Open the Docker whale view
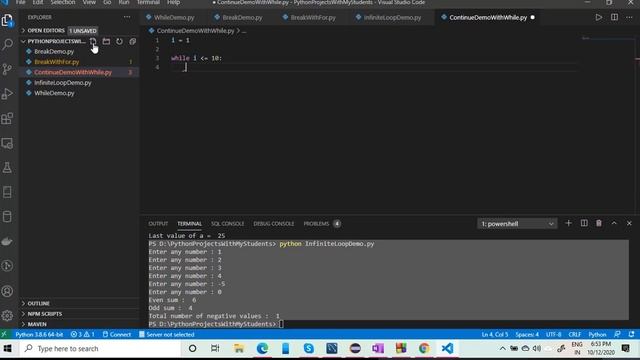Viewport: 640px width, 360px height. pyautogui.click(x=7, y=241)
